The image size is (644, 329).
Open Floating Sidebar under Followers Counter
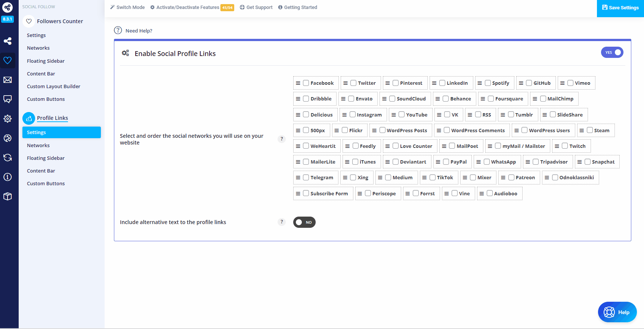point(46,61)
